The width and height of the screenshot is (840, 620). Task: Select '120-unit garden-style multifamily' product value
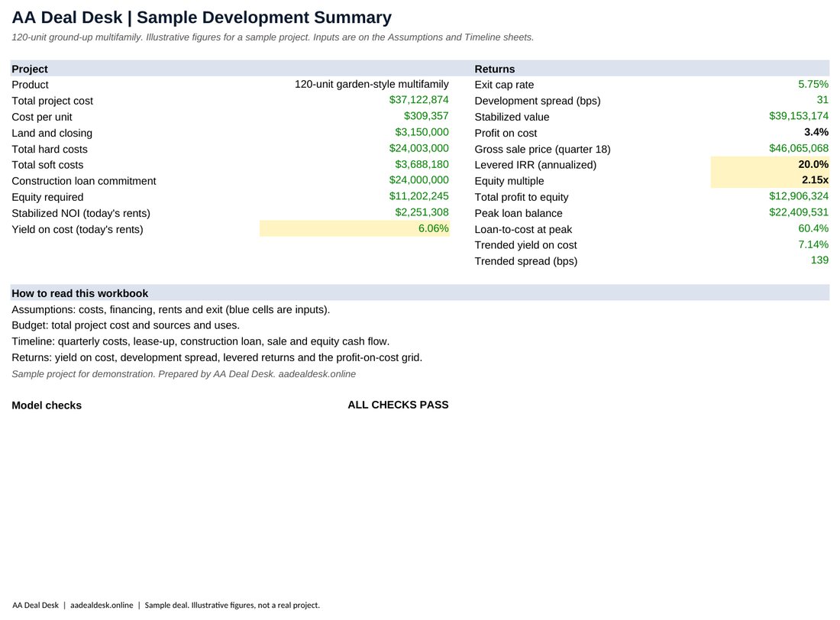[x=372, y=84]
